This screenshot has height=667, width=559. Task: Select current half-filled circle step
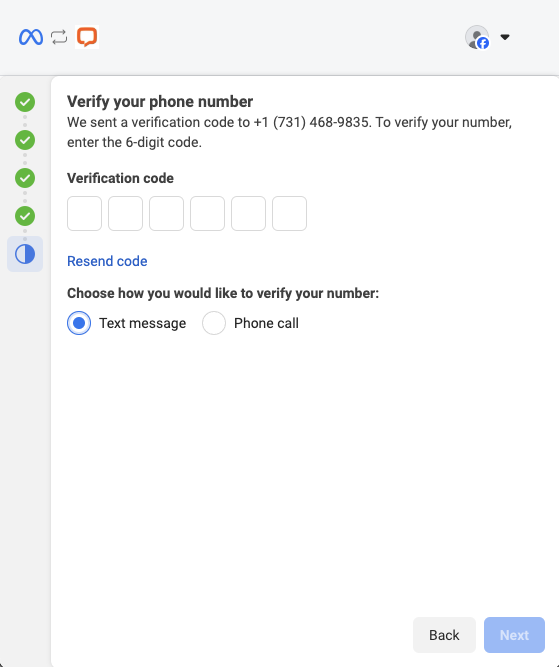click(25, 254)
